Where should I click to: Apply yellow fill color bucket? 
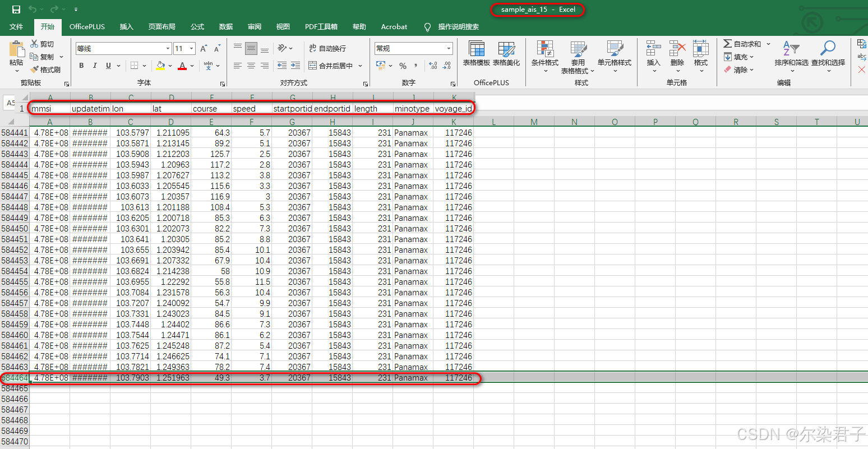coord(160,66)
